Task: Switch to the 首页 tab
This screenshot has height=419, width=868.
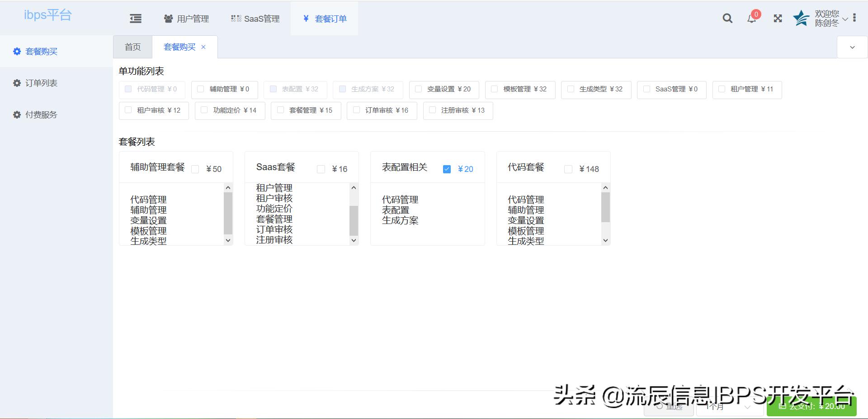Action: coord(132,47)
